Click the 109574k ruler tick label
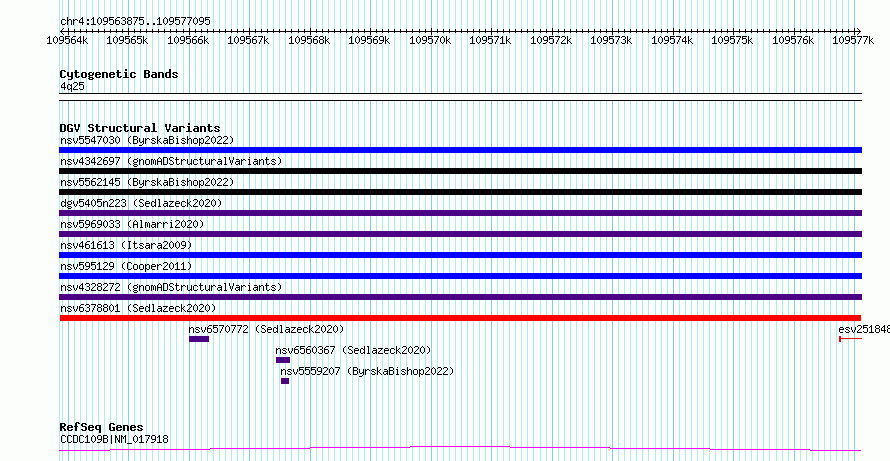Screen dimensions: 890x461 coord(673,40)
